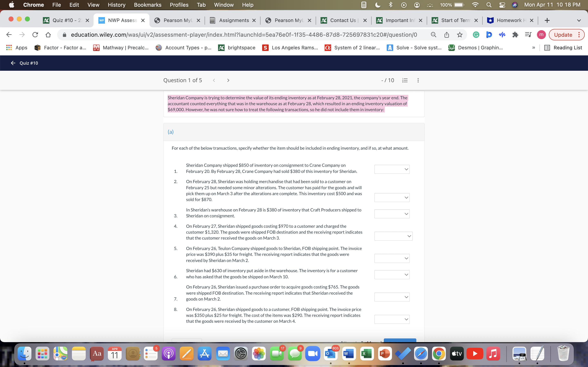Zoom the page with the magnifier icon
This screenshot has height=367, width=588.
pyautogui.click(x=433, y=35)
